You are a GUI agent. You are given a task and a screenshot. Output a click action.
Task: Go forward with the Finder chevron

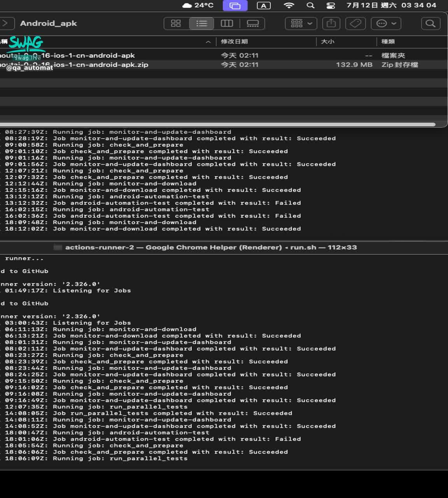pyautogui.click(x=5, y=23)
